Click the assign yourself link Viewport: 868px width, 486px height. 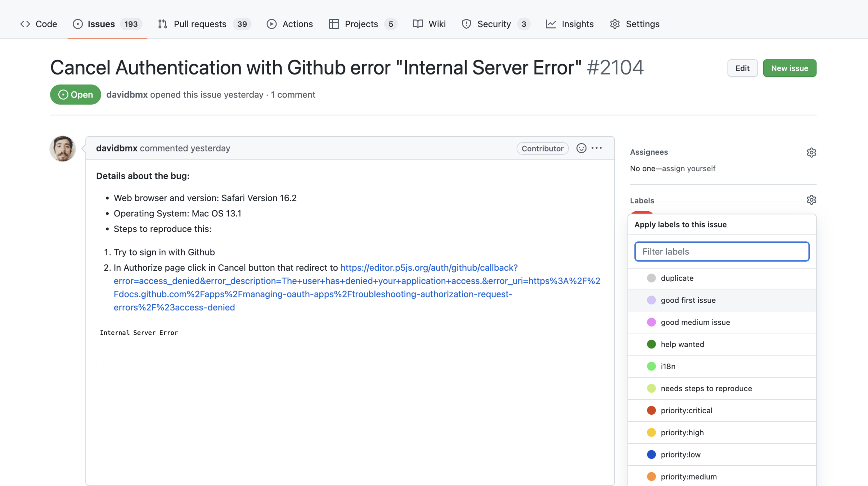[688, 168]
